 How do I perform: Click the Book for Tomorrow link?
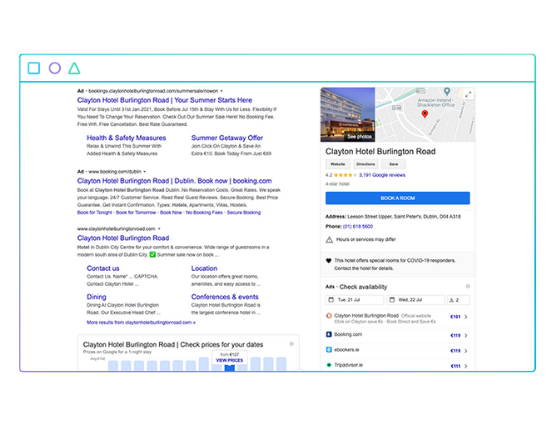(x=136, y=213)
